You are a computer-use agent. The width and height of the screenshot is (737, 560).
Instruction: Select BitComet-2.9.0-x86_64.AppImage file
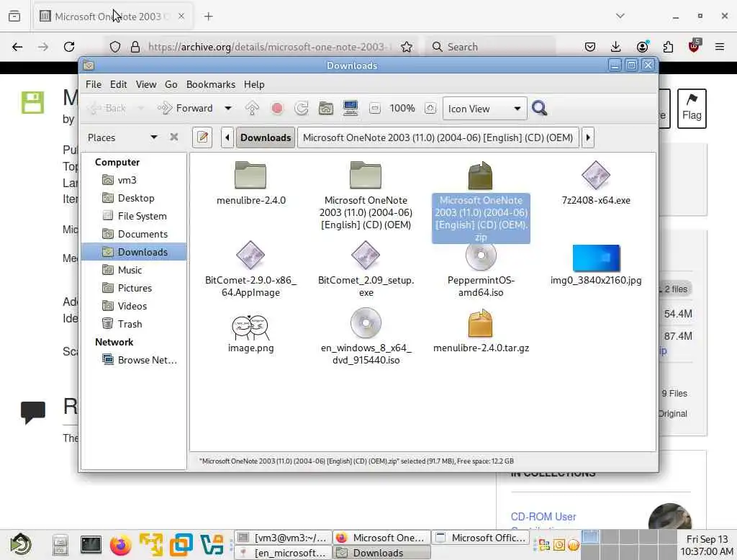click(x=250, y=269)
